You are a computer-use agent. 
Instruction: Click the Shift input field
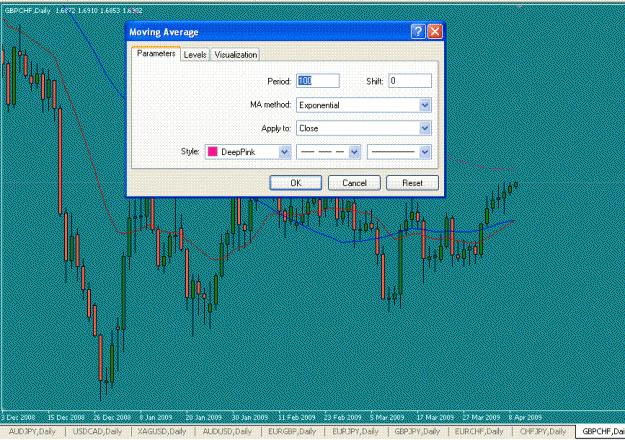(x=410, y=81)
